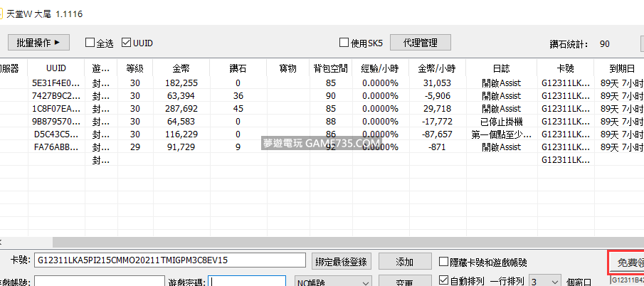Click the red-outlined 免費領 button
644x286 pixels.
[x=626, y=263]
